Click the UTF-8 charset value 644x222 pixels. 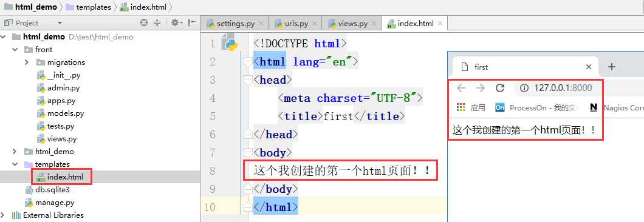coord(394,98)
